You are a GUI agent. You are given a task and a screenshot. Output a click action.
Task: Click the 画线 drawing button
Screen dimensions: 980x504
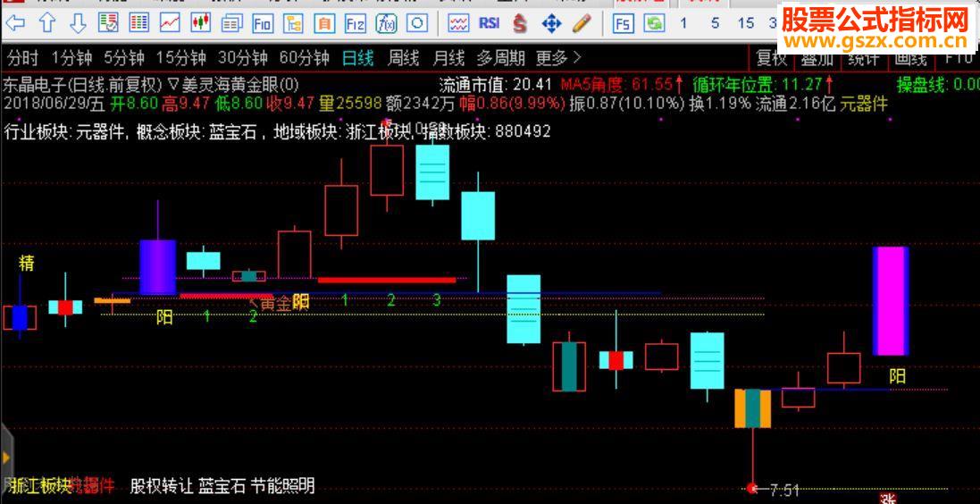tap(910, 59)
